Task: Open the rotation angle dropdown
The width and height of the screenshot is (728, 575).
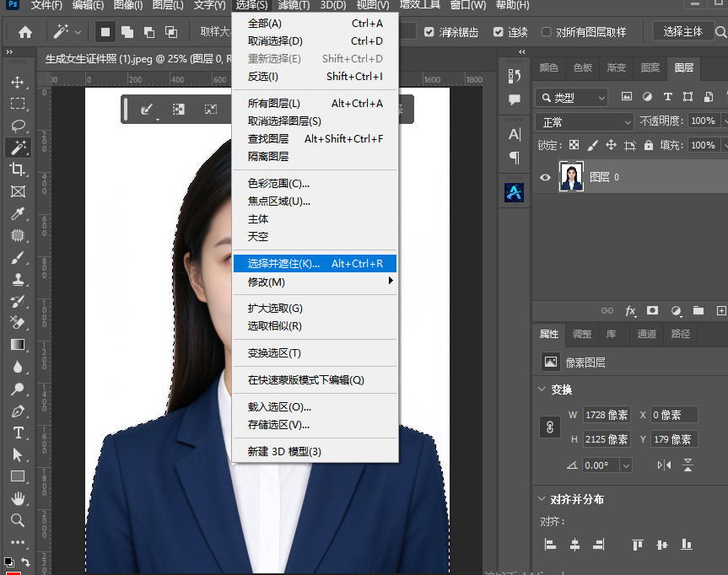Action: click(x=626, y=465)
